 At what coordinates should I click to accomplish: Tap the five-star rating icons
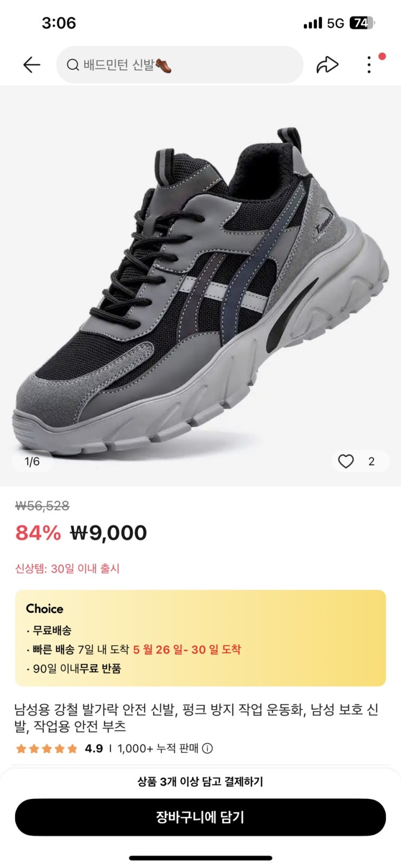(46, 749)
